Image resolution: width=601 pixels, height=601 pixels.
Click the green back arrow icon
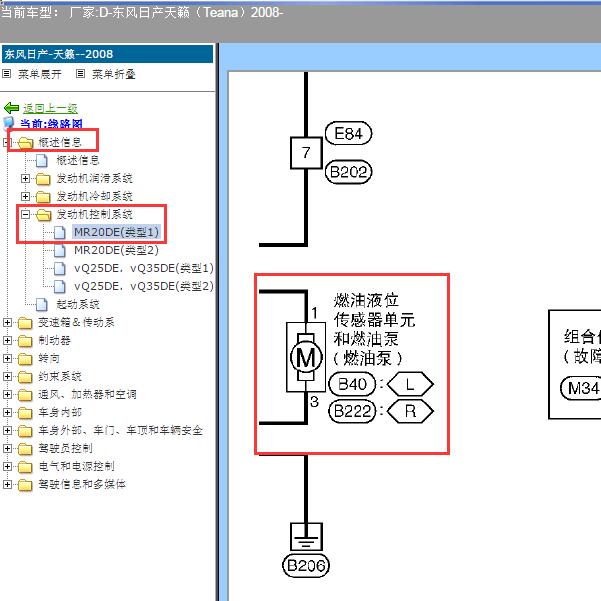[x=11, y=108]
